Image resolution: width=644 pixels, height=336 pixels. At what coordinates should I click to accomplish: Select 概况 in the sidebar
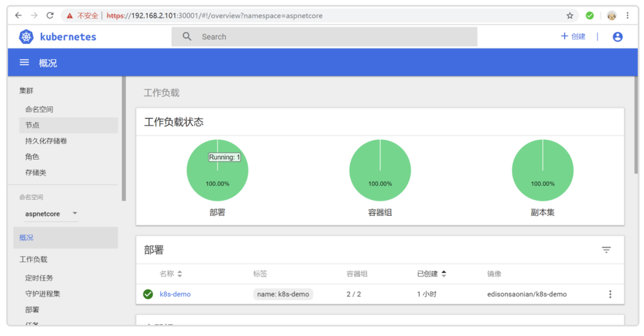tap(65, 237)
